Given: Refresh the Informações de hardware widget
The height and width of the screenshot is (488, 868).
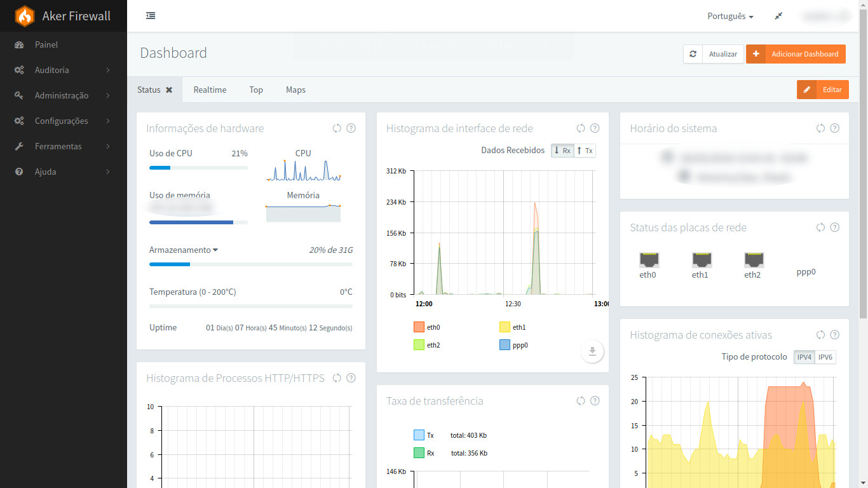Looking at the screenshot, I should pos(337,128).
